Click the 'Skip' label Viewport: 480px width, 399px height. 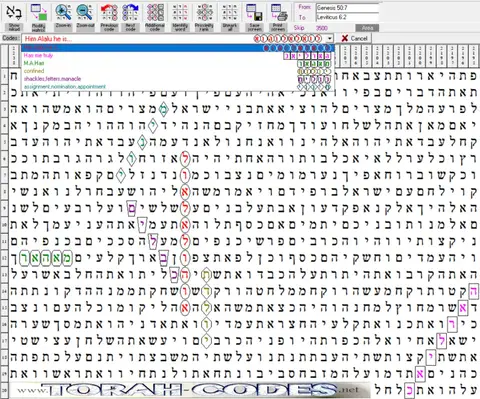click(299, 28)
